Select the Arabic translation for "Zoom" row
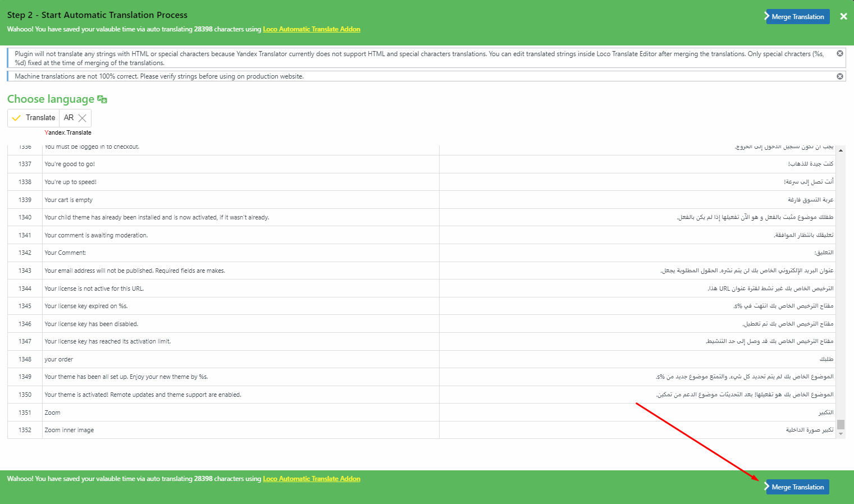Image resolution: width=854 pixels, height=504 pixels. [x=825, y=413]
